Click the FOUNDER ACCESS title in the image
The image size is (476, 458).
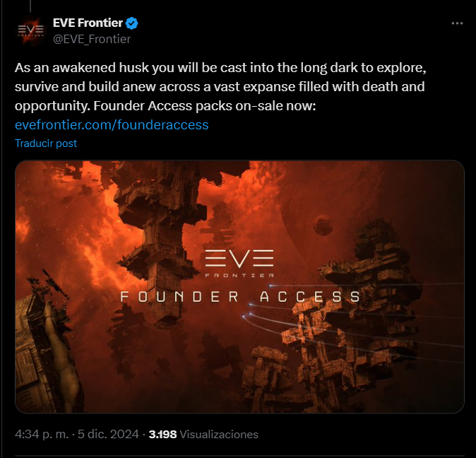click(x=240, y=297)
